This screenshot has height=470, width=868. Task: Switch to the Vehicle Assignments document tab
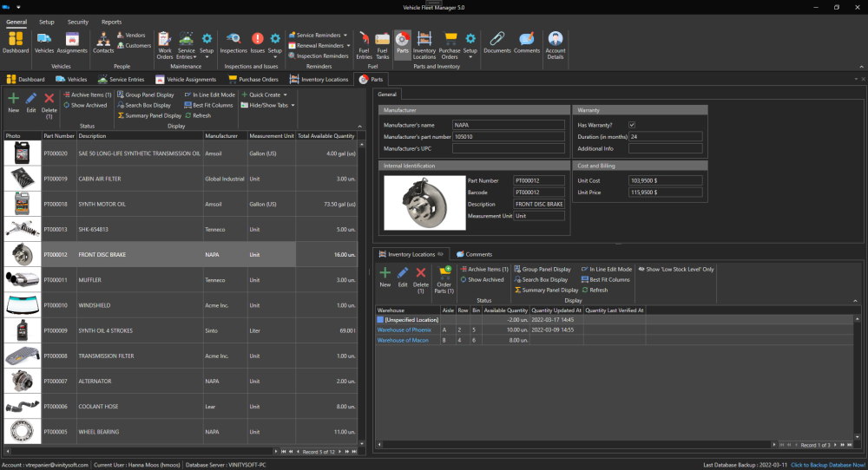tap(186, 79)
